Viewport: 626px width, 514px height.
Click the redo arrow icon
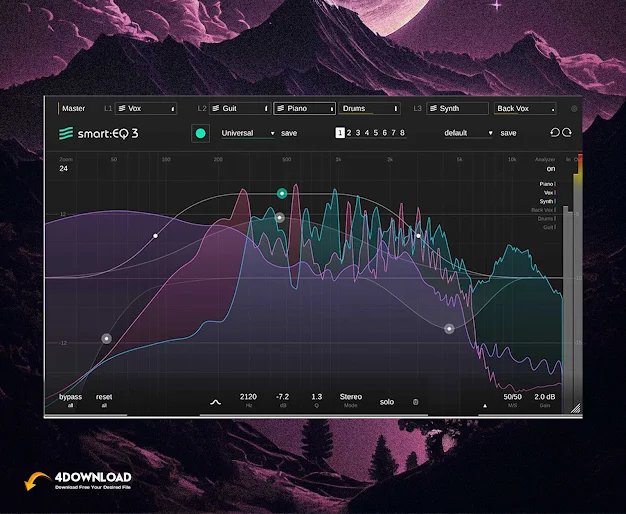567,133
